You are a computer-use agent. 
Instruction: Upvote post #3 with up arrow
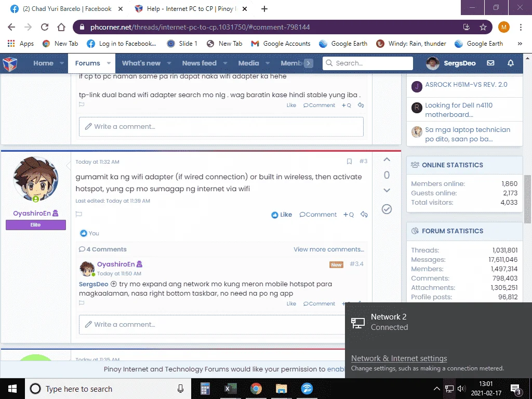(x=387, y=159)
